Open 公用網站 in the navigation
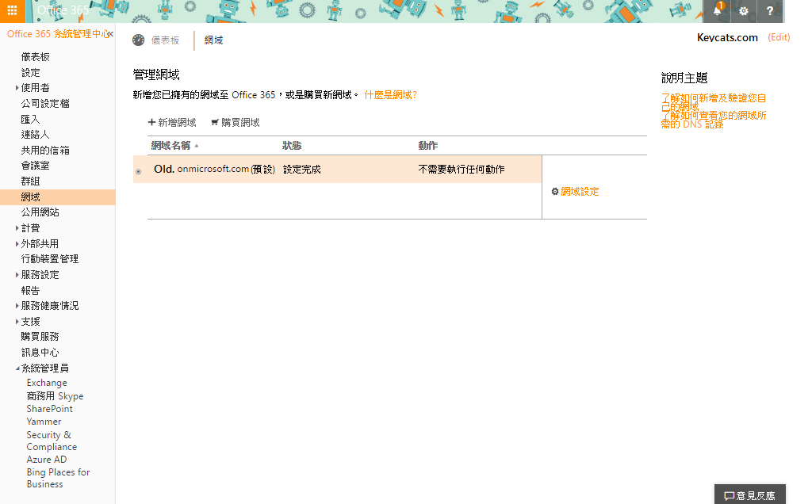The width and height of the screenshot is (812, 504). pyautogui.click(x=40, y=212)
